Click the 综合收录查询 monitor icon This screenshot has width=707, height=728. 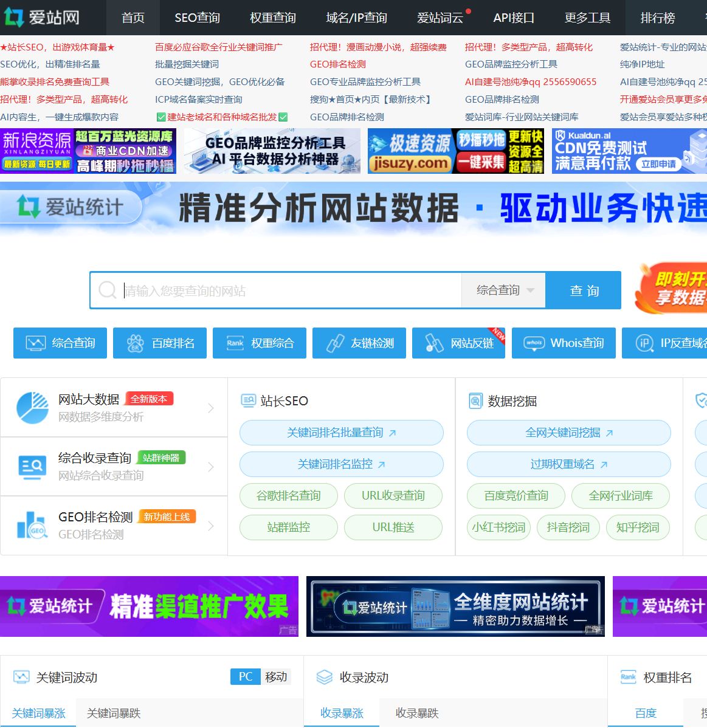click(x=32, y=467)
